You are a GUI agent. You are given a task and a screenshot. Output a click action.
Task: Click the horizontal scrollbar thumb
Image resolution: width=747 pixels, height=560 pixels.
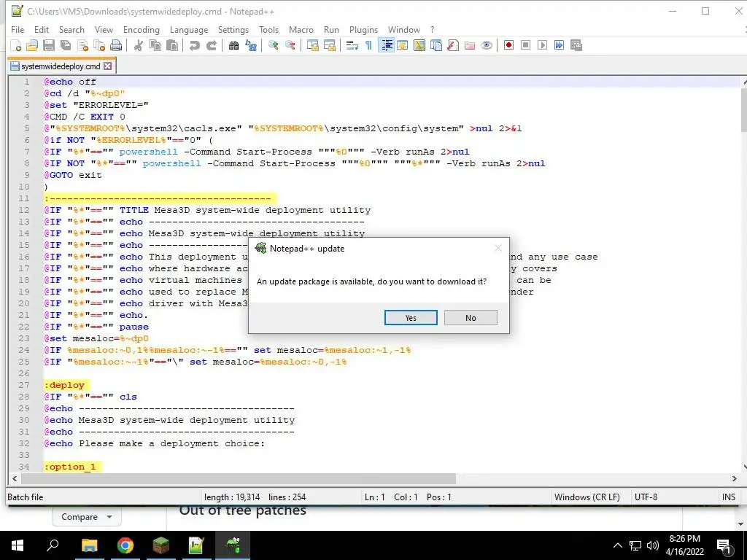tap(239, 478)
